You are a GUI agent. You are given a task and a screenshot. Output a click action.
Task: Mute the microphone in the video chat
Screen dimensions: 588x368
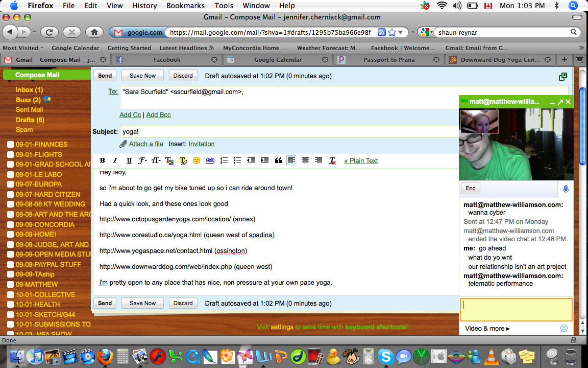tap(566, 189)
